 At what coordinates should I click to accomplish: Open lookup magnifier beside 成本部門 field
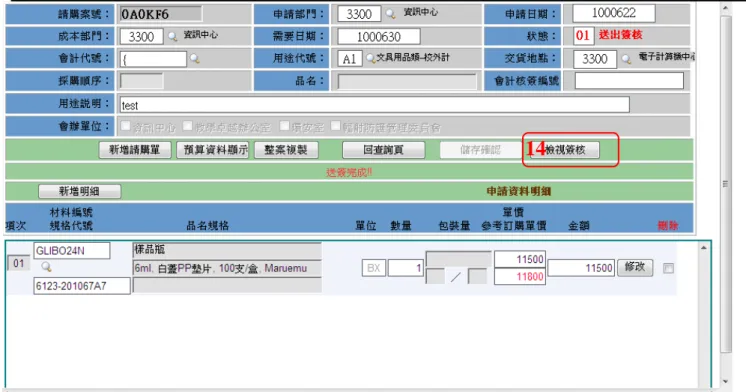[x=172, y=37]
